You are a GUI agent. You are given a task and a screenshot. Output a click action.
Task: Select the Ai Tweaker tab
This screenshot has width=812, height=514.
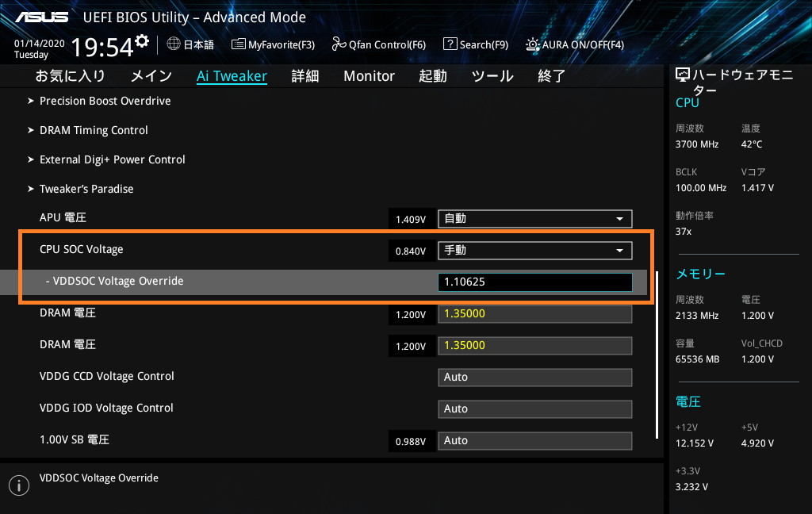232,76
